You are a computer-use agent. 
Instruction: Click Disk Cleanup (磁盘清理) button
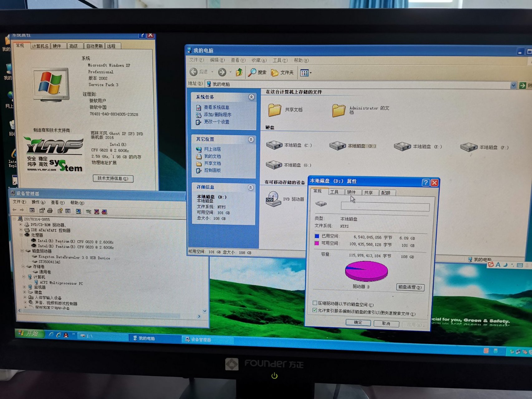pyautogui.click(x=410, y=287)
